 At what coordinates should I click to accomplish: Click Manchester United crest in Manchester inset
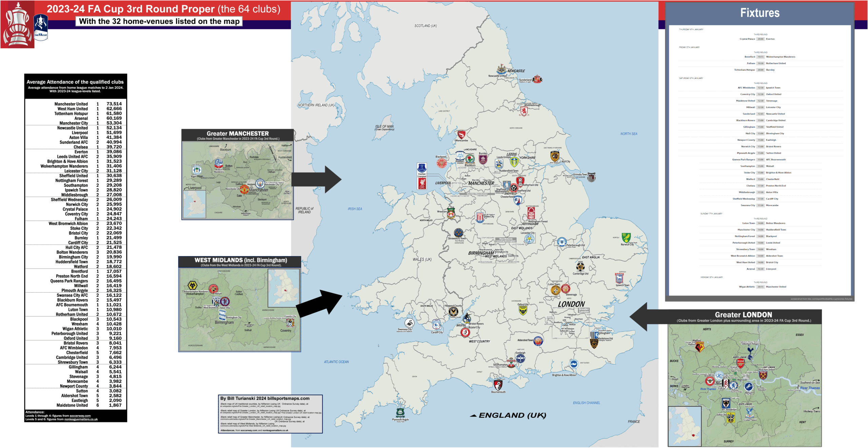click(x=244, y=189)
